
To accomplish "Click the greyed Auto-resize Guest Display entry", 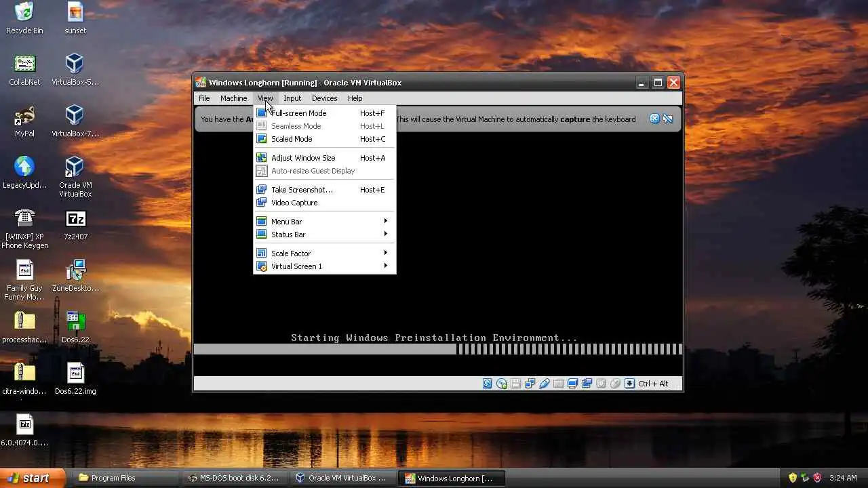I will click(x=324, y=171).
